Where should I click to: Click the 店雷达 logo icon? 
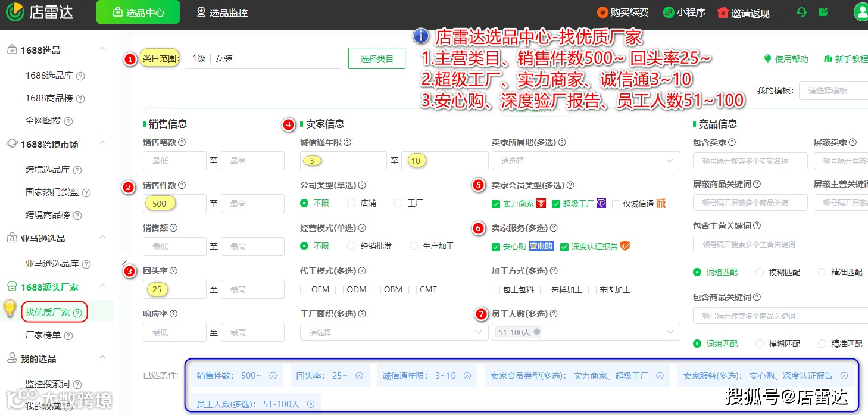tap(15, 12)
